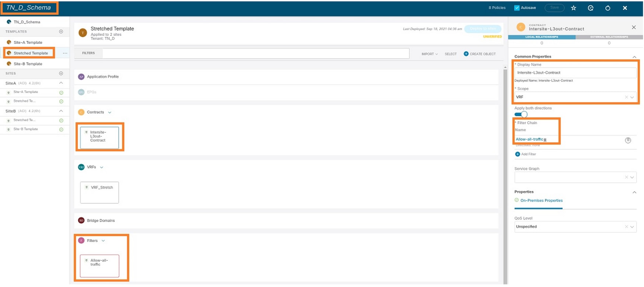Image resolution: width=644 pixels, height=287 pixels.
Task: Open the QoS Level dropdown
Action: [632, 227]
